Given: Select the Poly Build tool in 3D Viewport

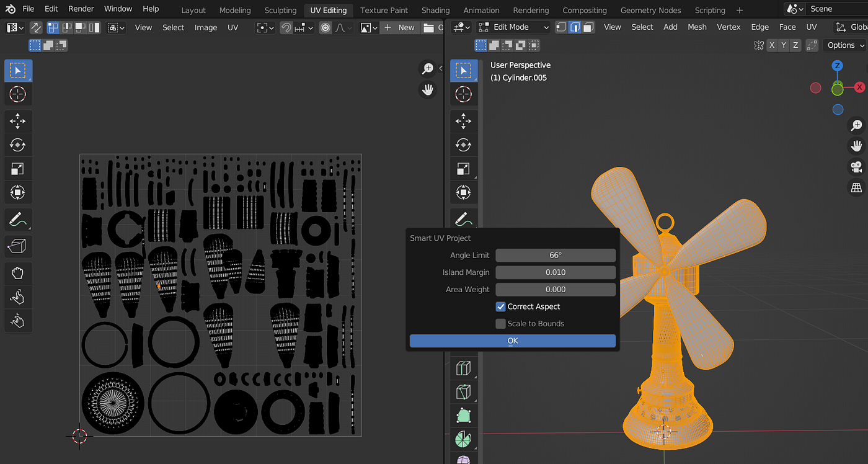Looking at the screenshot, I should pos(463,416).
